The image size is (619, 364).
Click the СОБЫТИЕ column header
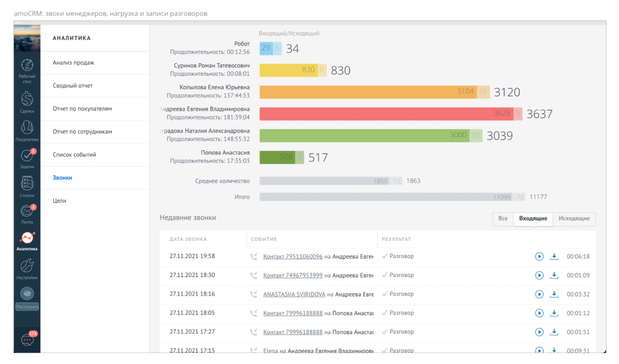coord(264,239)
